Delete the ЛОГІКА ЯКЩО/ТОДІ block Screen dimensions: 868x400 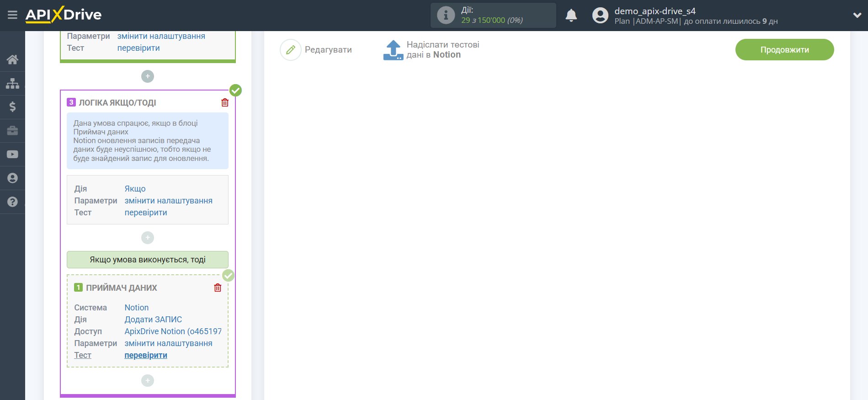point(225,102)
